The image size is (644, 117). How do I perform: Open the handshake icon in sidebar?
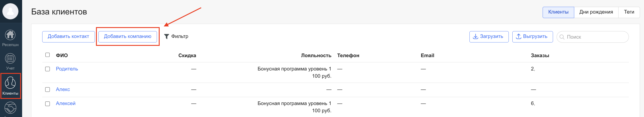coord(10,108)
